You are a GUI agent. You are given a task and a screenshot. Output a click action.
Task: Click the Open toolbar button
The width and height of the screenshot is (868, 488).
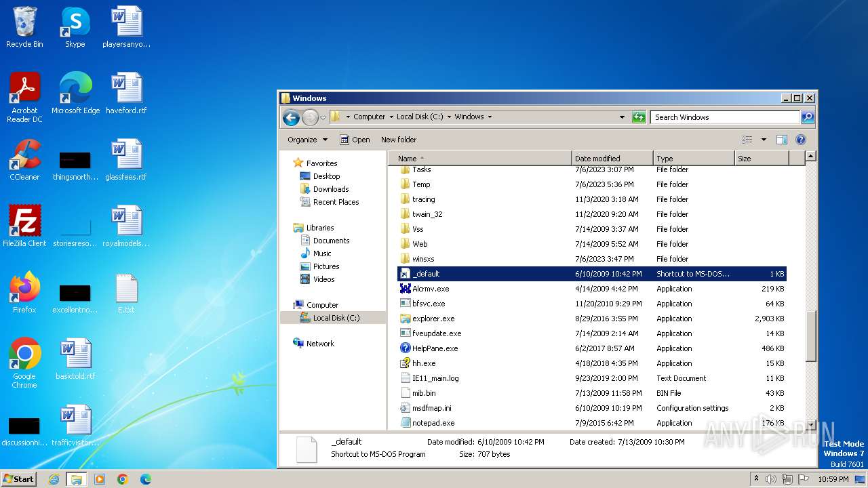pyautogui.click(x=355, y=140)
